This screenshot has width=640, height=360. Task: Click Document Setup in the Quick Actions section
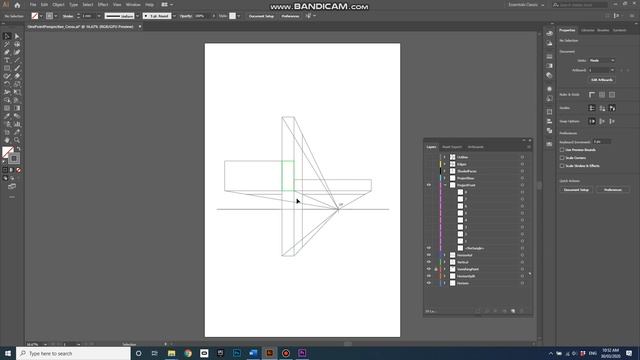pos(576,190)
